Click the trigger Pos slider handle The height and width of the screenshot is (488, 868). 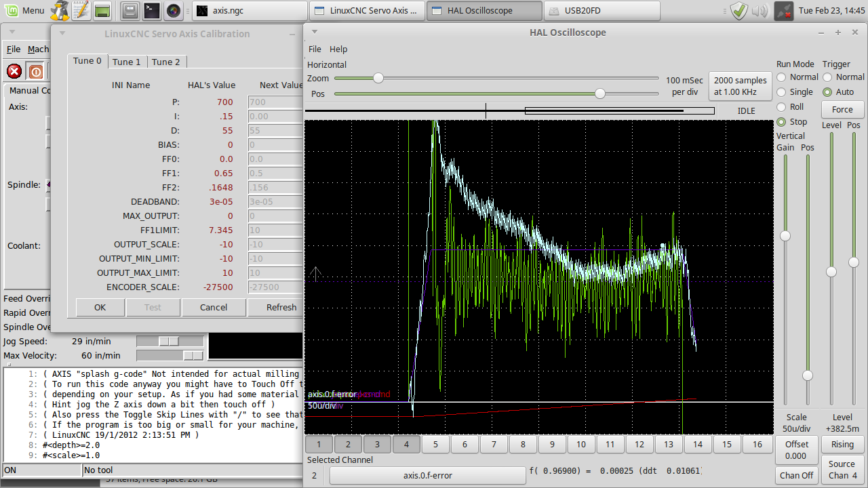point(854,262)
